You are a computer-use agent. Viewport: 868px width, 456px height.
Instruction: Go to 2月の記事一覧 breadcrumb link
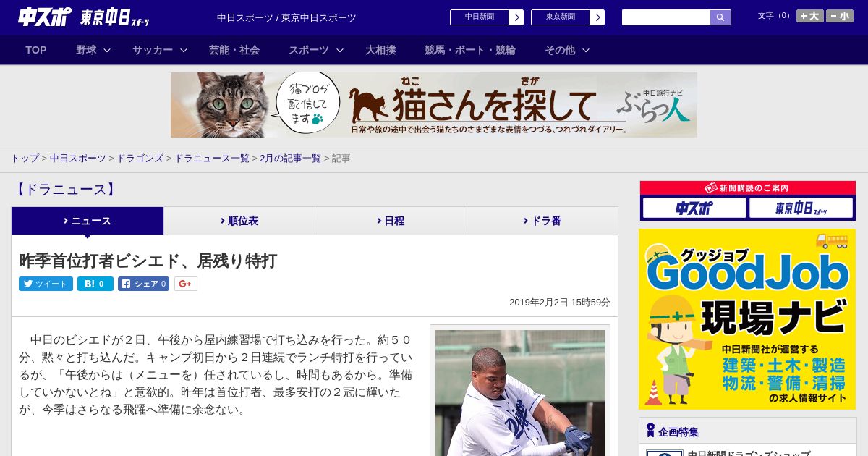290,158
